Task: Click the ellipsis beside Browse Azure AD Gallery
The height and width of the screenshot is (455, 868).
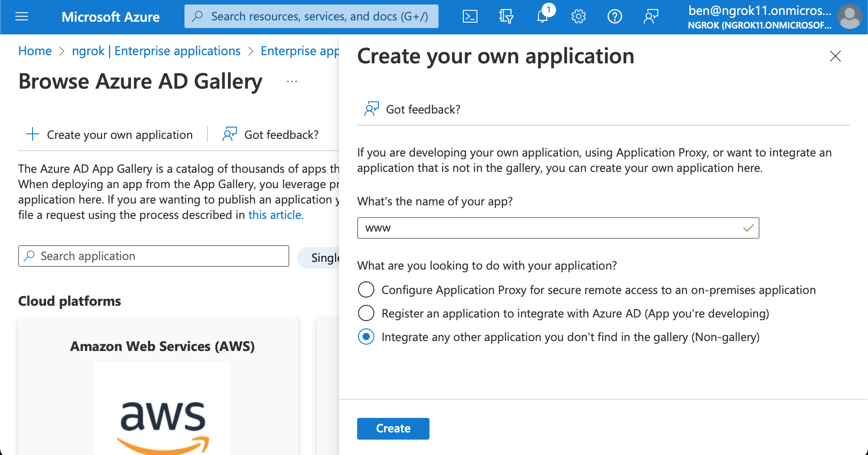Action: click(x=292, y=81)
